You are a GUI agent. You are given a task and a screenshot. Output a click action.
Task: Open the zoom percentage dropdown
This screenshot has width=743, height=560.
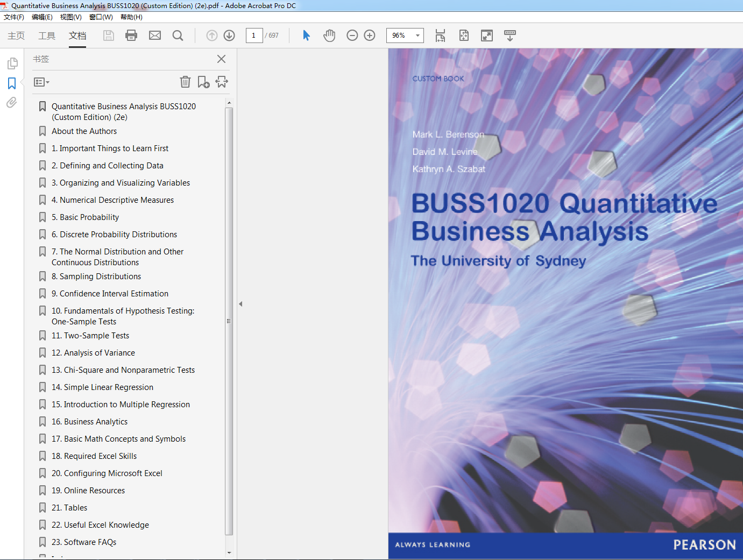pyautogui.click(x=418, y=36)
